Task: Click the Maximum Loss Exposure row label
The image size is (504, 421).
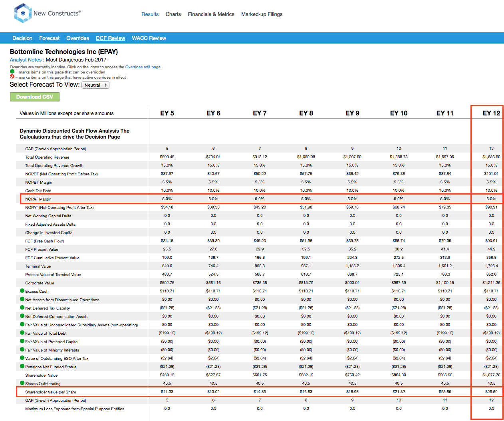Action: (75, 409)
